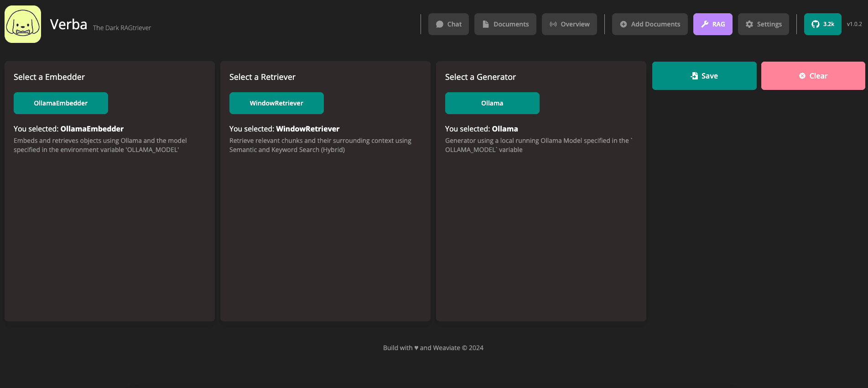Save the RAG configuration

[704, 76]
